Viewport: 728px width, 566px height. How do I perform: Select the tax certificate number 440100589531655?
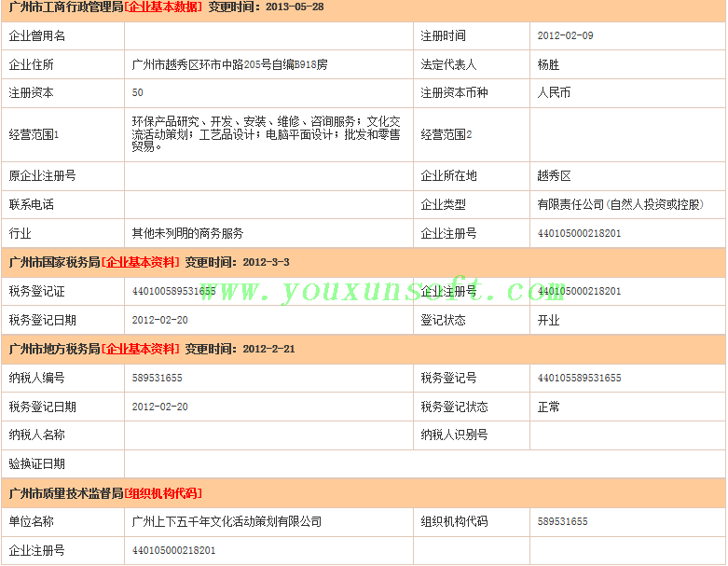tap(173, 291)
